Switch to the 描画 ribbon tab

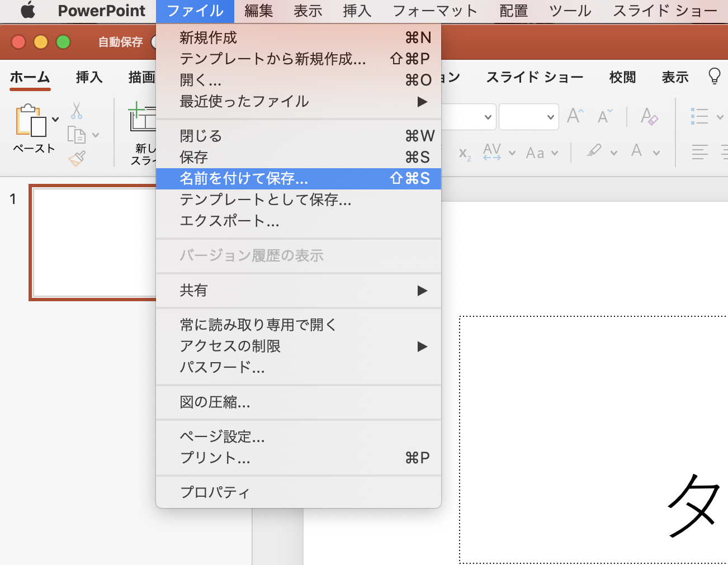click(141, 77)
